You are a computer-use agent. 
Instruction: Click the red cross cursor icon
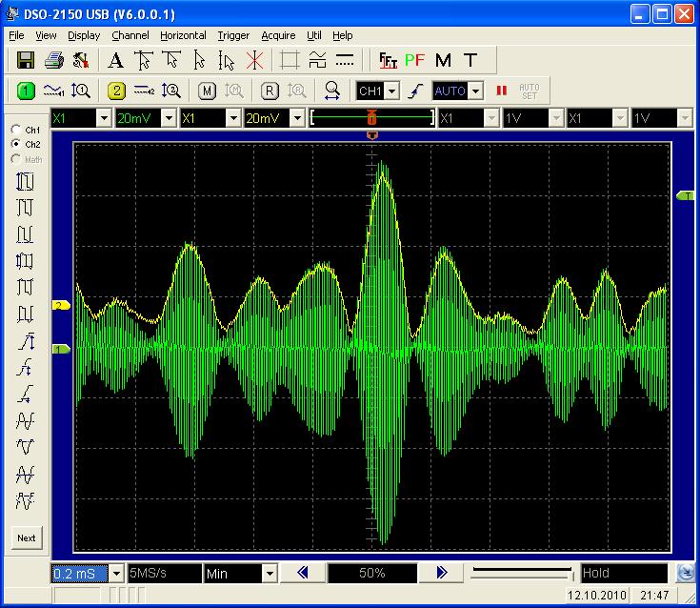click(254, 60)
